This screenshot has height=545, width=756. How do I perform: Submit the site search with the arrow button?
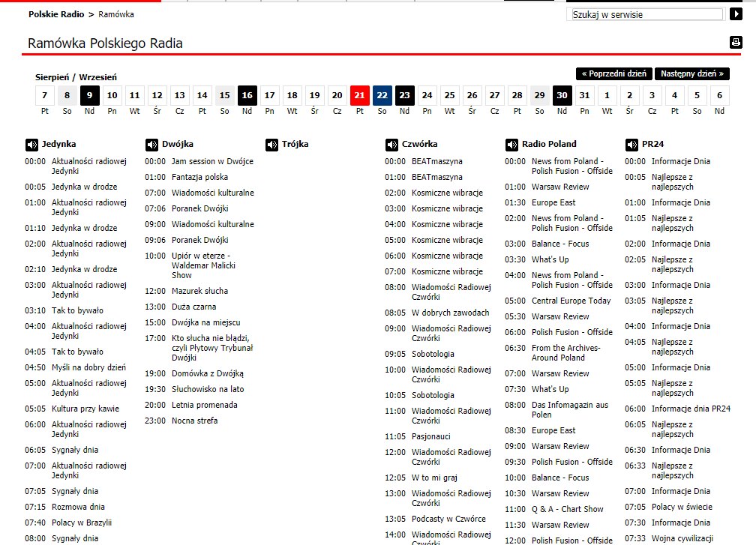point(736,14)
